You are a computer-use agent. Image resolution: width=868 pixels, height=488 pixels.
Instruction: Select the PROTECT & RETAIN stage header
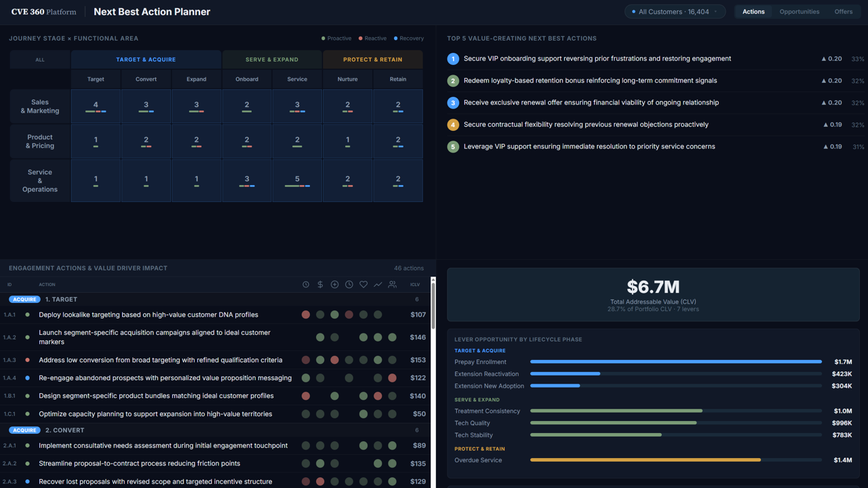click(372, 60)
